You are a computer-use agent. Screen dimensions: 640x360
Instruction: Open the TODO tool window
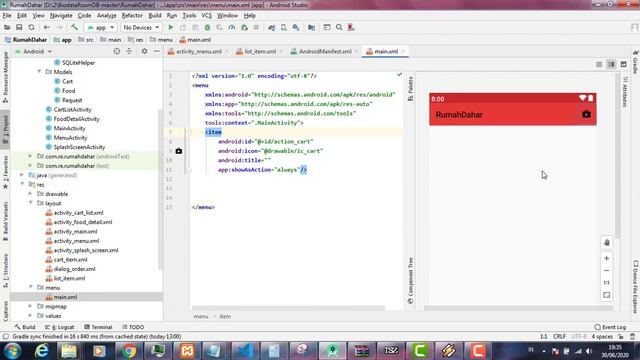point(133,327)
